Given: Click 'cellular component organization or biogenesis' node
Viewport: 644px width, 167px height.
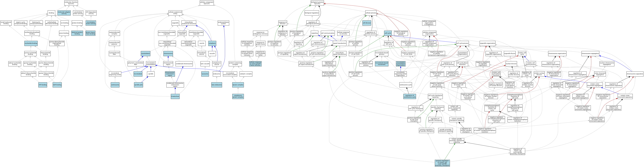Looking at the screenshot, I should coord(429,23).
